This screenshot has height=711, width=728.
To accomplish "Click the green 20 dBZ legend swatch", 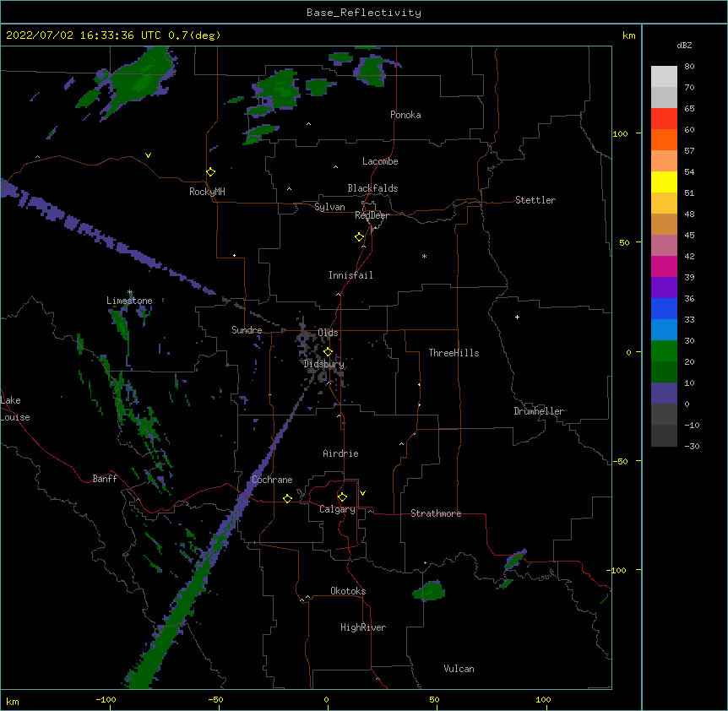I will (664, 351).
